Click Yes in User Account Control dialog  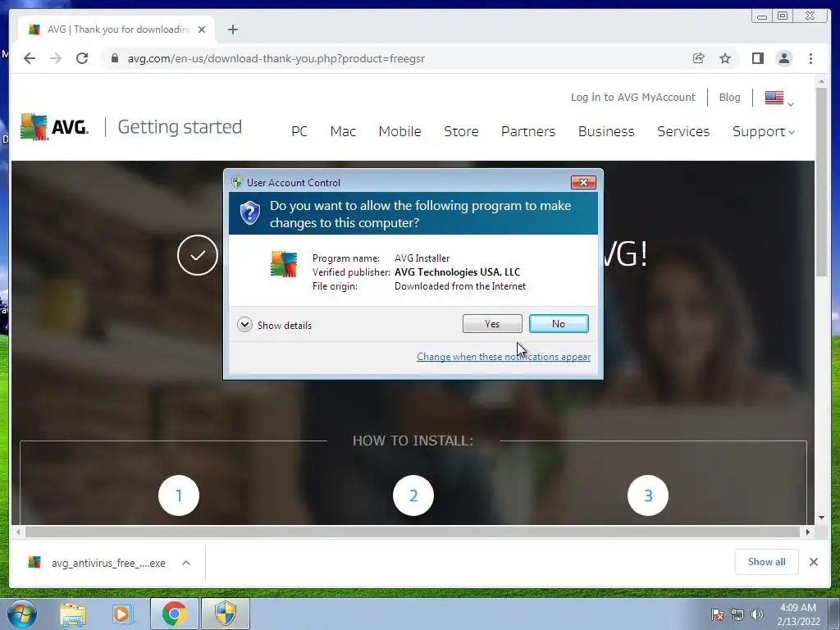pos(492,323)
